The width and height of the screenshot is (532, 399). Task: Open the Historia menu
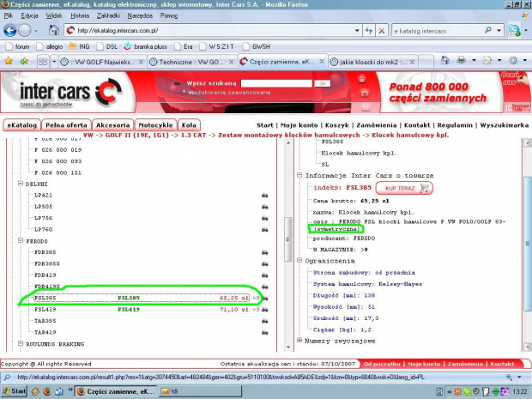coord(80,15)
